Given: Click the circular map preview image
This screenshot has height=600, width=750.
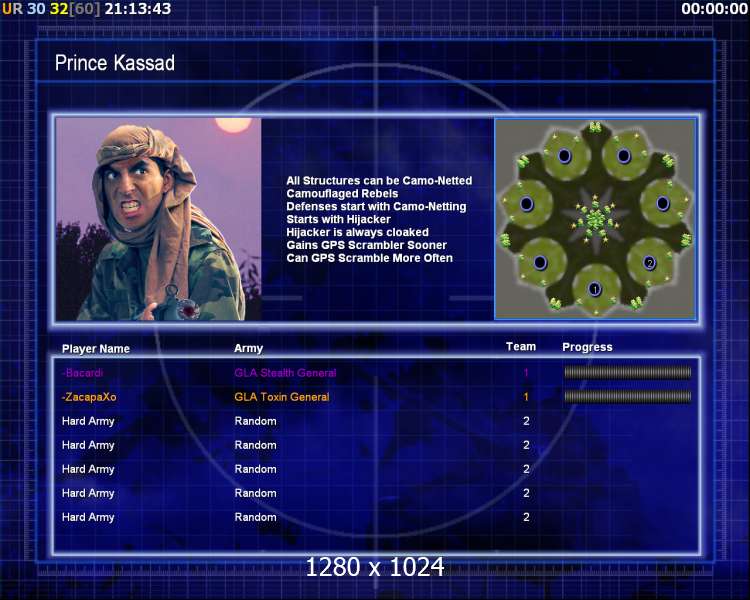Looking at the screenshot, I should click(595, 219).
